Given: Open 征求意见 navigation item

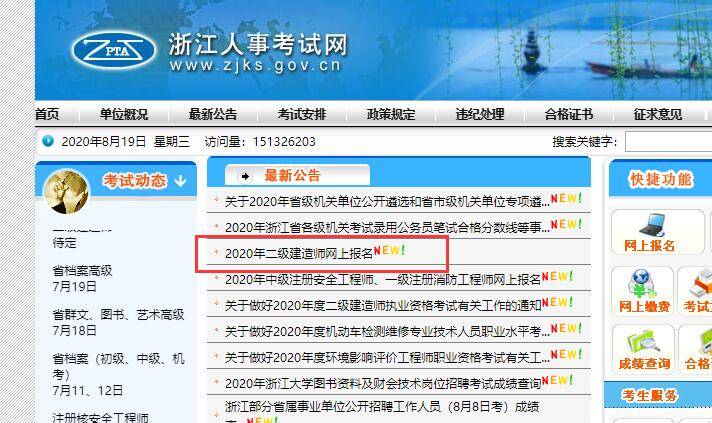Looking at the screenshot, I should [x=658, y=114].
